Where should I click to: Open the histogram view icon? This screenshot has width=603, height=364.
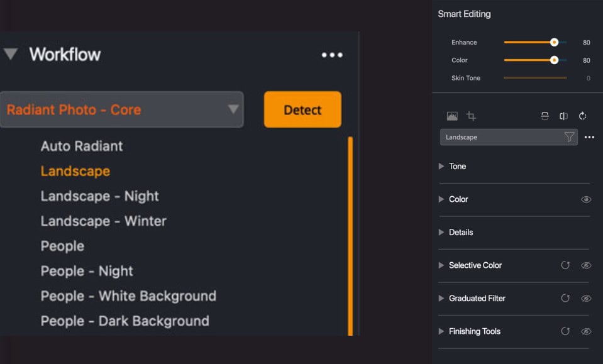tap(452, 116)
